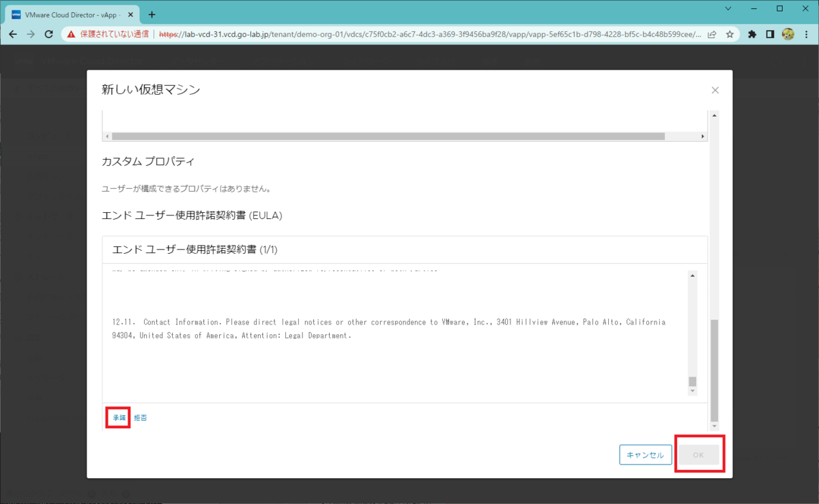Click the キャンセル button
The height and width of the screenshot is (504, 819).
point(646,455)
